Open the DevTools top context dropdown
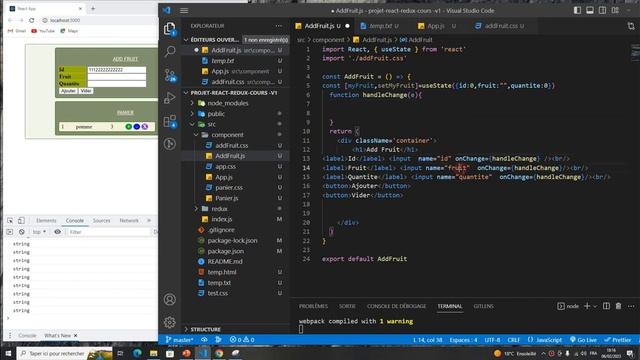 (x=40, y=232)
